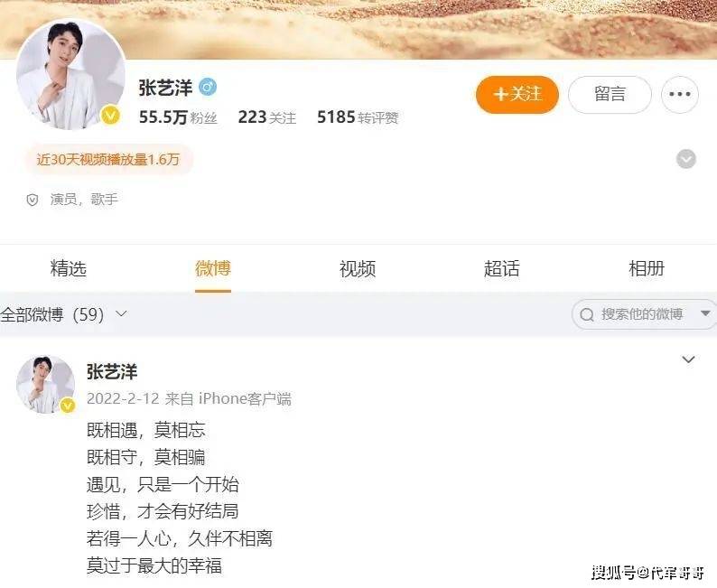Click the shield verification icon beside 演员，歌手
Image resolution: width=717 pixels, height=588 pixels.
click(32, 200)
